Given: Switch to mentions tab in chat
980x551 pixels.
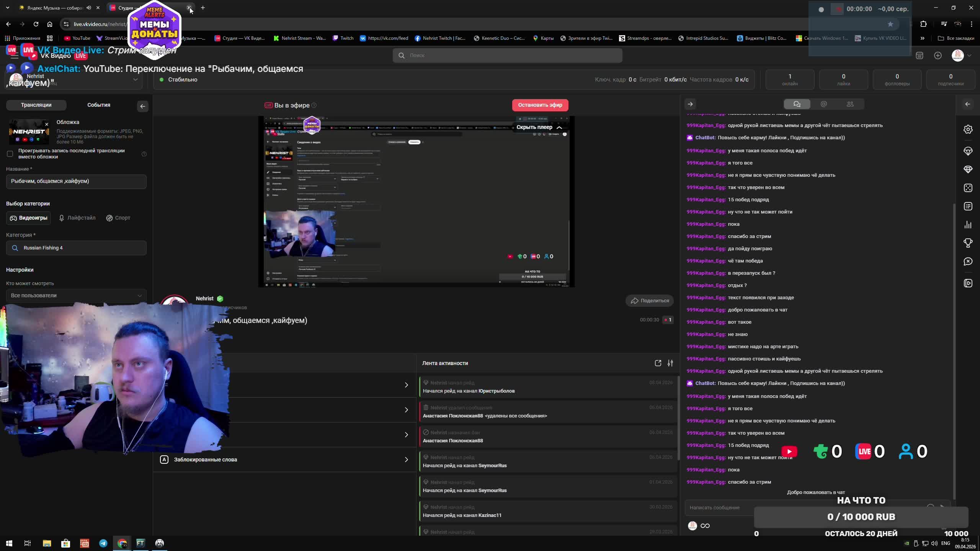Looking at the screenshot, I should pyautogui.click(x=824, y=104).
